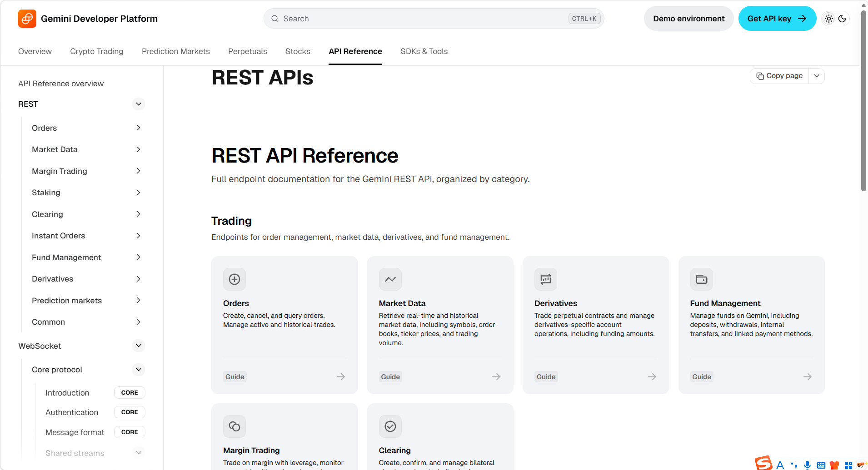Click the CTRL+K shortcut badge

[584, 19]
